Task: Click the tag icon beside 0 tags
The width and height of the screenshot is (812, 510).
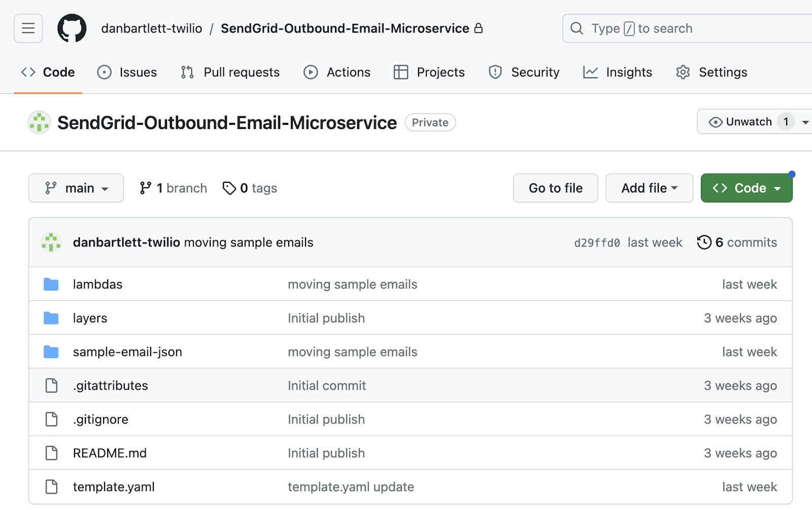Action: pyautogui.click(x=229, y=188)
